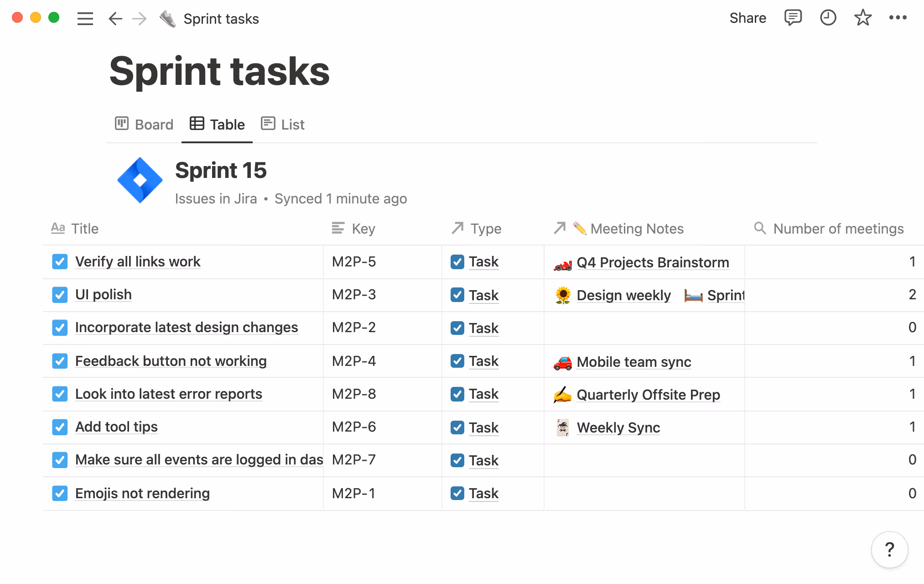
Task: Navigate back with the left arrow
Action: (115, 18)
